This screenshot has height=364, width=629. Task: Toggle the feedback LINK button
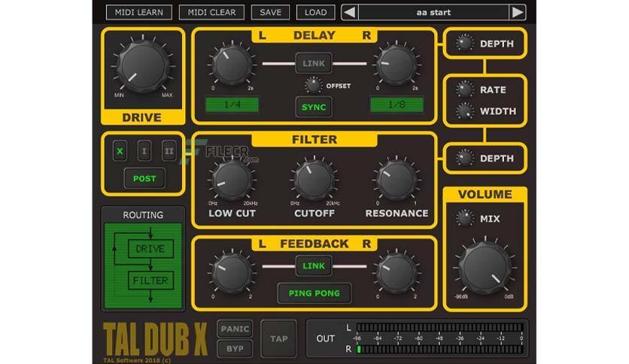coord(314,265)
